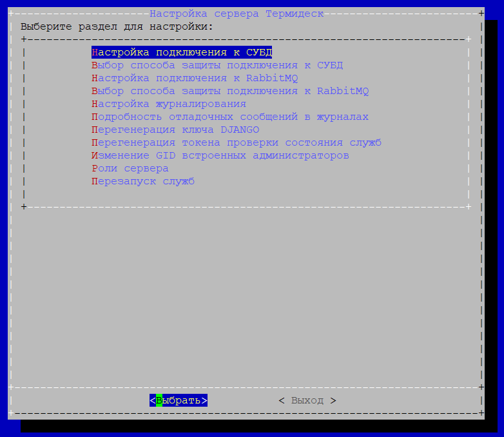Choose 'Настройка подключения к RabbitMQ' item

(x=195, y=78)
